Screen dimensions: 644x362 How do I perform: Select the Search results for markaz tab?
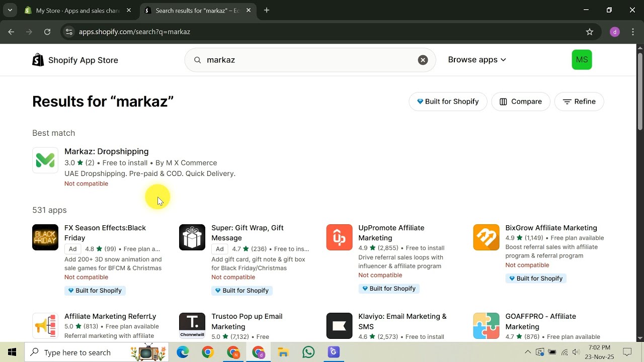pyautogui.click(x=198, y=10)
